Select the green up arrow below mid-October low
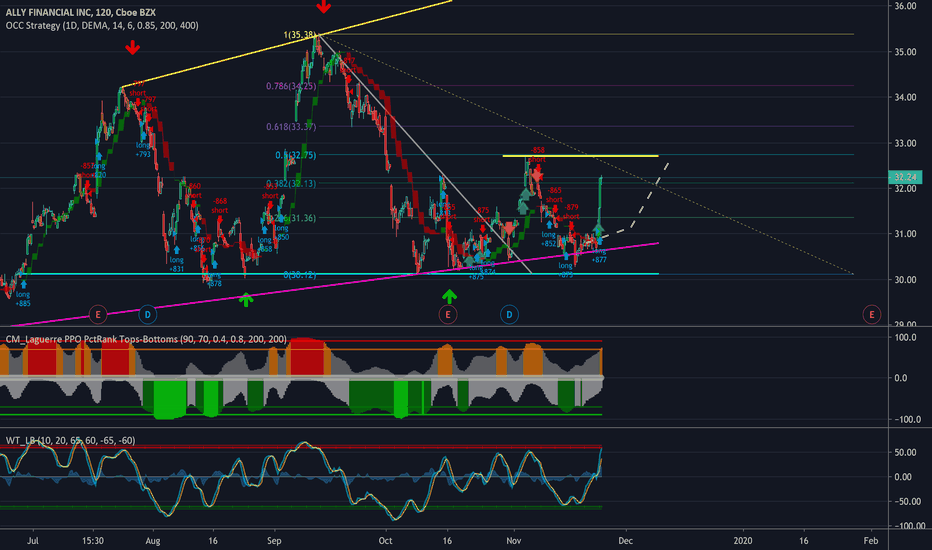This screenshot has width=932, height=550. click(449, 296)
